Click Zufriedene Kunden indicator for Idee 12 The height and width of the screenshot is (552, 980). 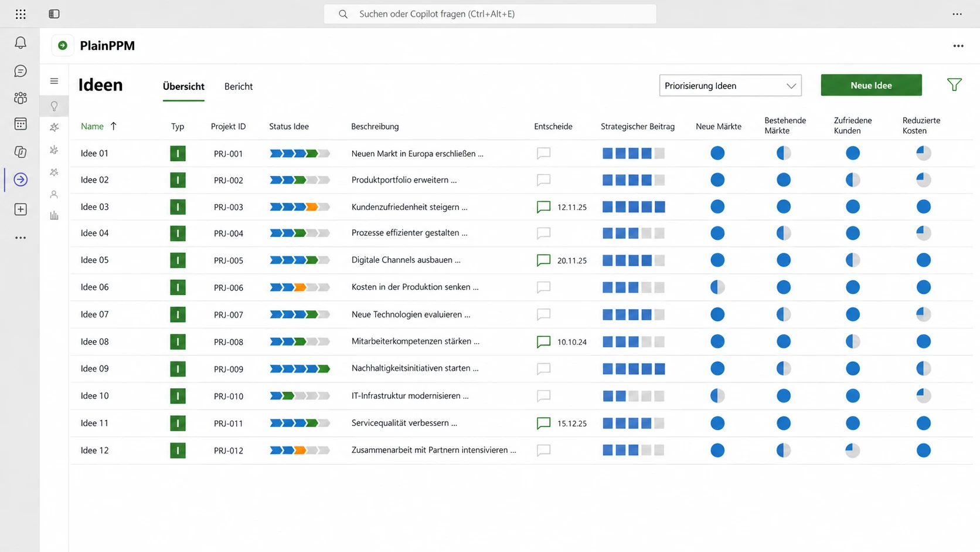[853, 451]
